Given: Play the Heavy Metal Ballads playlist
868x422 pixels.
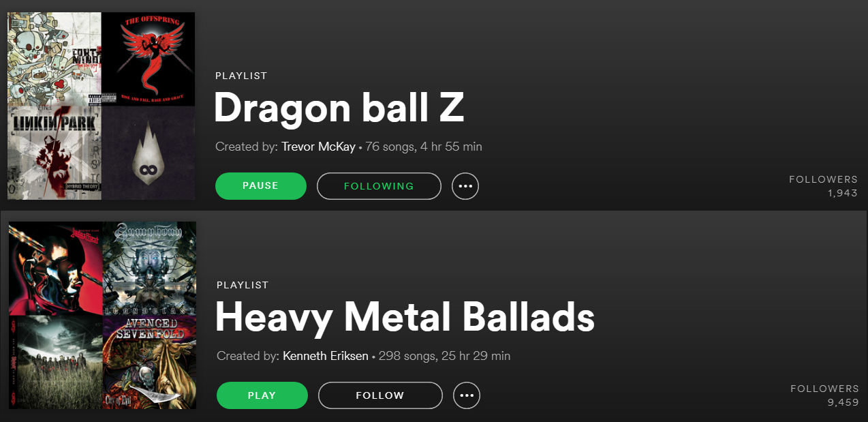Looking at the screenshot, I should [x=262, y=395].
